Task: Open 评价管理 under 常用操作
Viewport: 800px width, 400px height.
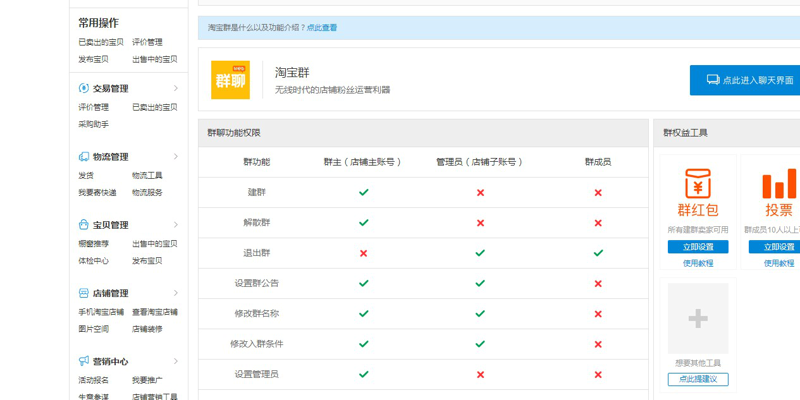Action: [x=147, y=42]
